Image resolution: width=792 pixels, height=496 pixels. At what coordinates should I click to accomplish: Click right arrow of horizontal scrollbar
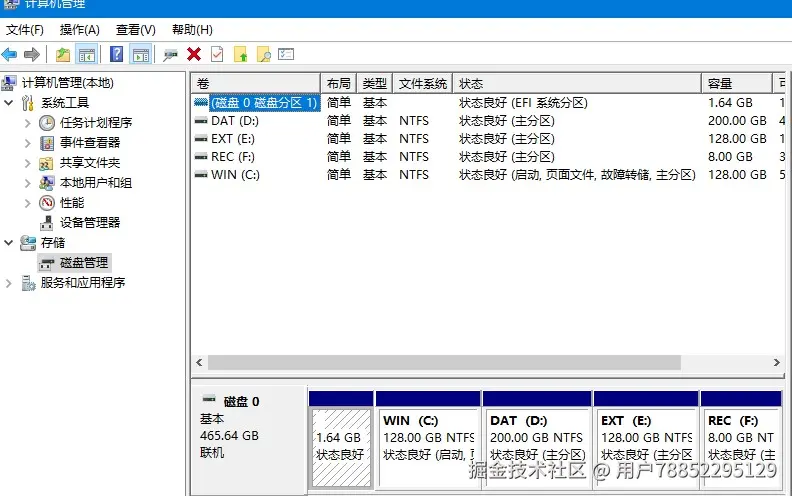tap(777, 363)
